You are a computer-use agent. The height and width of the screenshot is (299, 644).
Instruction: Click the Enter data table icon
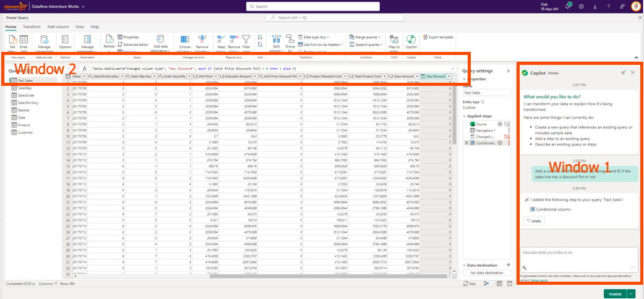24,40
